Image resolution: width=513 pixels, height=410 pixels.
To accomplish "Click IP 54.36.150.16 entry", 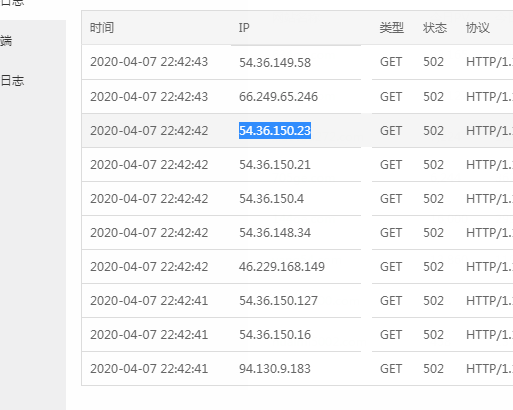I will pos(275,335).
